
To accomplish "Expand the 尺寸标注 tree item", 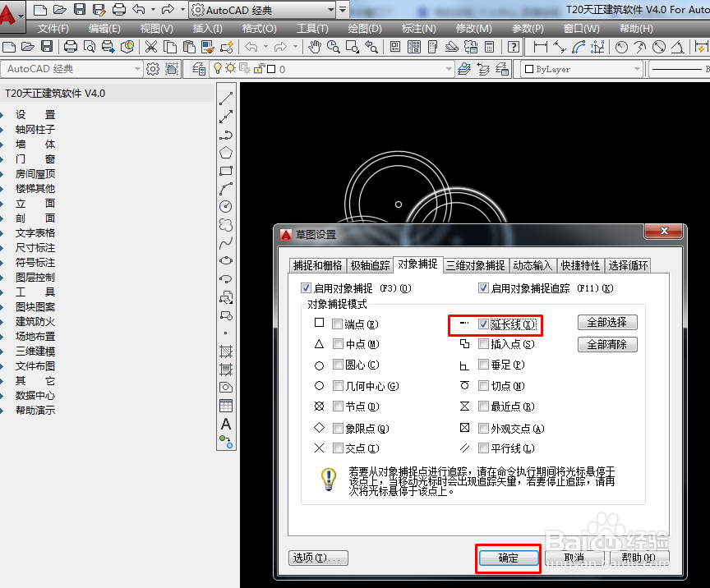I will point(35,248).
